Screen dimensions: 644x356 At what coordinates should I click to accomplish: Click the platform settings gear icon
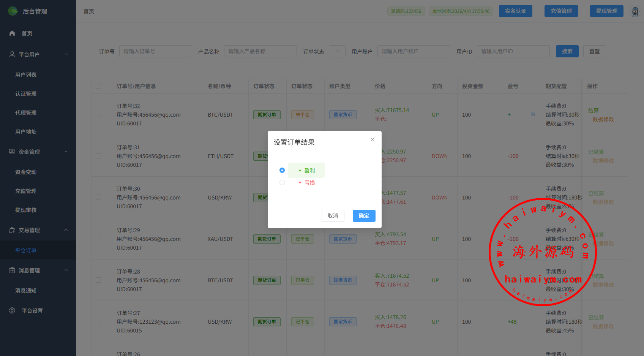click(x=12, y=310)
